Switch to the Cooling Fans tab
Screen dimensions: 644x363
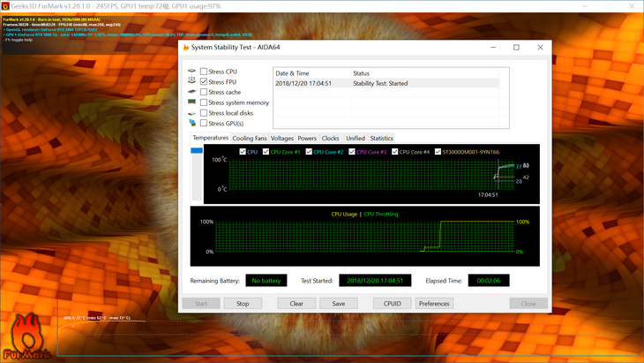250,138
